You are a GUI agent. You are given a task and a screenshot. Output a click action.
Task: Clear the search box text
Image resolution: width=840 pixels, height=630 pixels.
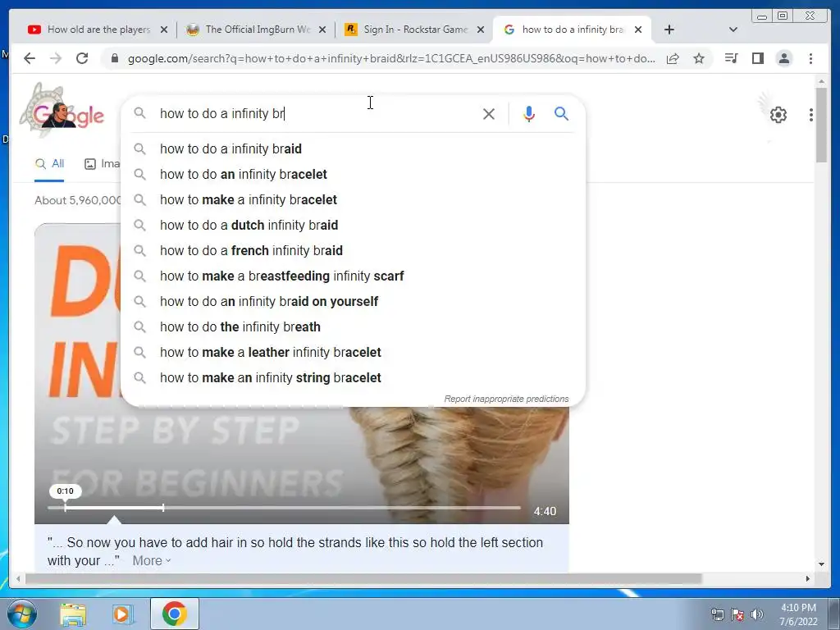489,113
